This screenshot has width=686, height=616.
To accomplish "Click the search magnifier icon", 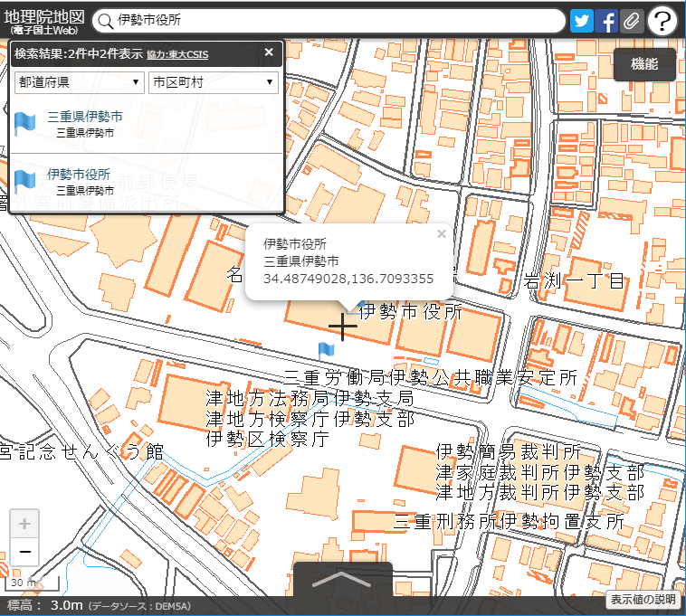I will (x=105, y=21).
